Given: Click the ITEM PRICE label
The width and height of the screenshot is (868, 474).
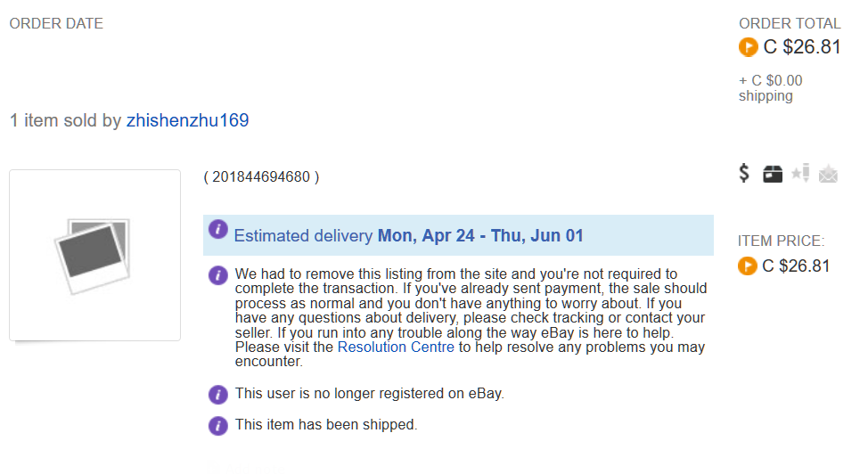Looking at the screenshot, I should [781, 241].
